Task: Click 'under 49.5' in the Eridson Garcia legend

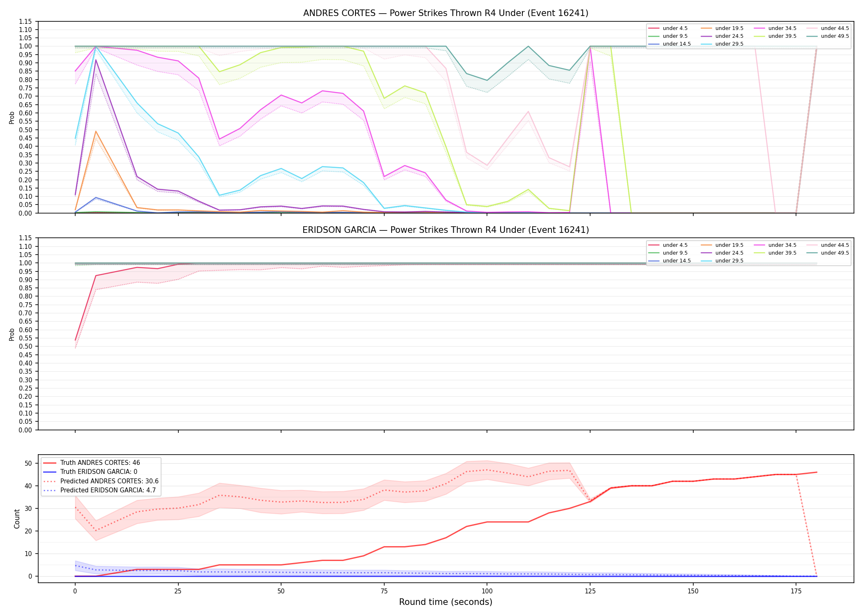Action: (835, 253)
